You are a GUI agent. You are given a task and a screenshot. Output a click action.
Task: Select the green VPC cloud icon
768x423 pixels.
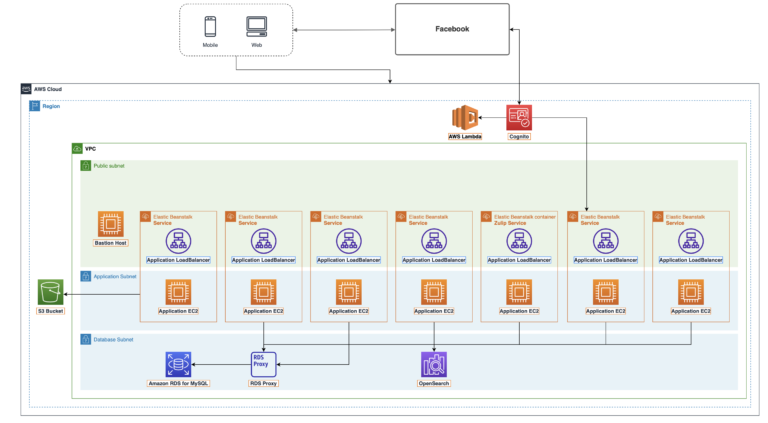point(77,148)
